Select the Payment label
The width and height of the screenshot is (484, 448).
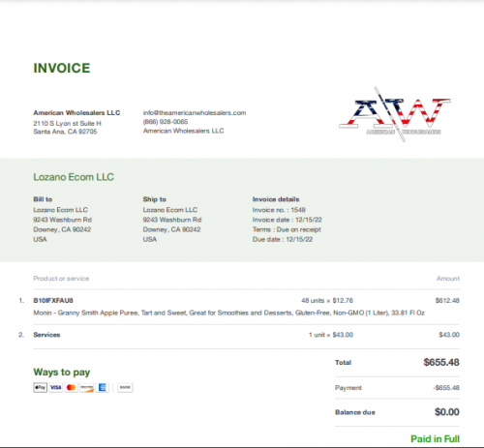(x=348, y=388)
